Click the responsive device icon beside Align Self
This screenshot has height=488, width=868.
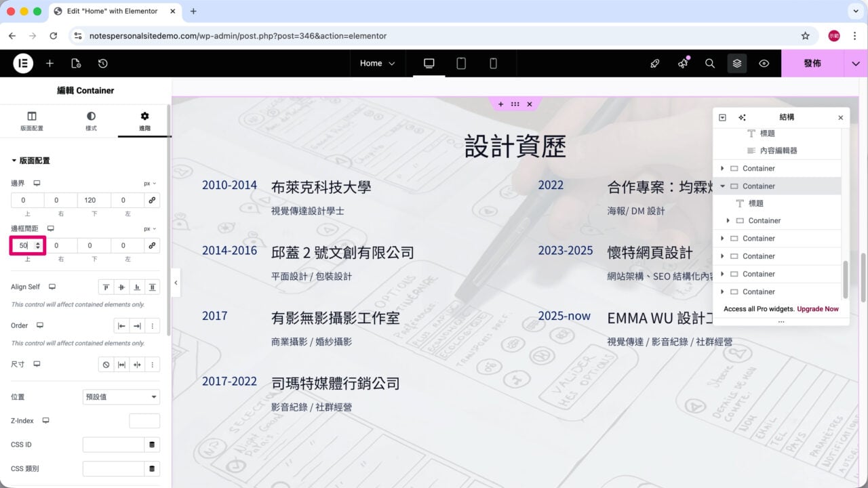pyautogui.click(x=52, y=287)
